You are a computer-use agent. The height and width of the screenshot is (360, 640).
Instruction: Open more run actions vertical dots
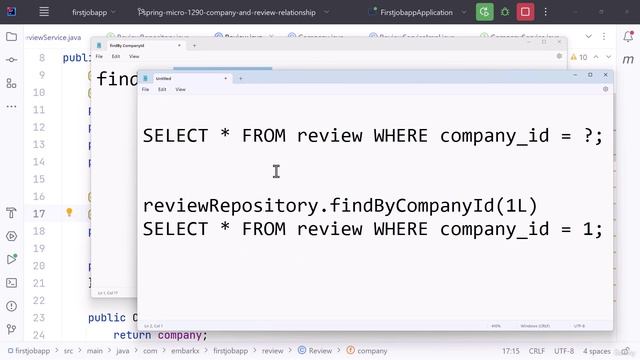(546, 12)
